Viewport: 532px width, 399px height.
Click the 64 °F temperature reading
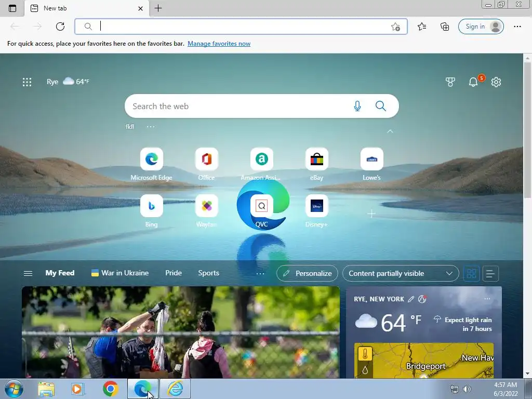(x=401, y=322)
